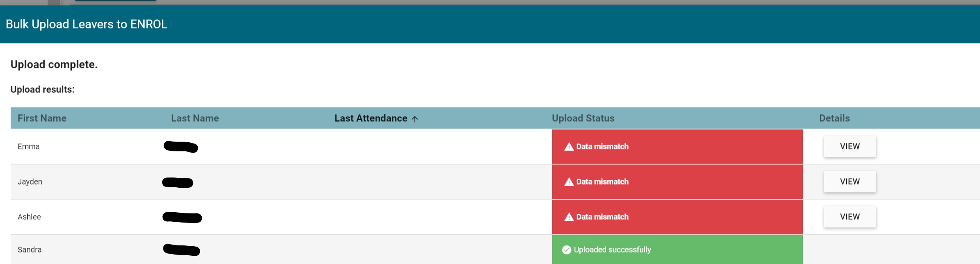Click the sort arrow beside Last Attendance
Screen dimensions: 980x264
(x=414, y=119)
